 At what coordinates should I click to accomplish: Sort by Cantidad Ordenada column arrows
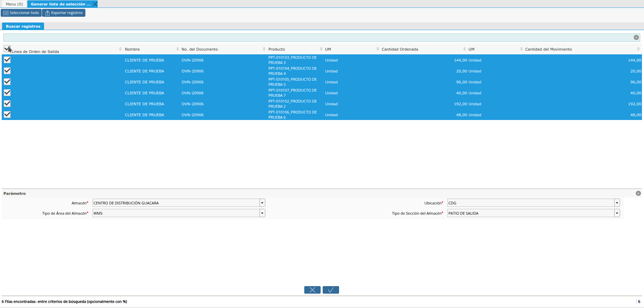[464, 49]
